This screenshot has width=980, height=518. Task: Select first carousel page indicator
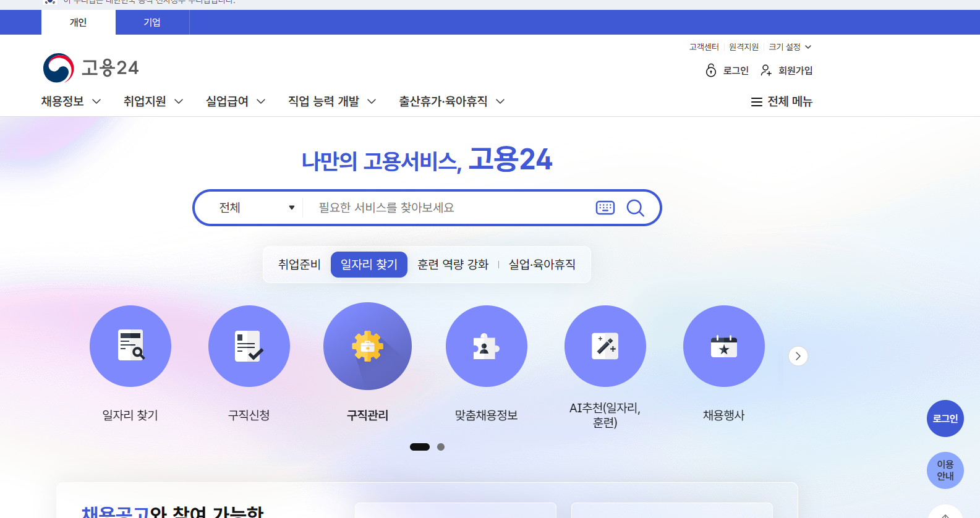[x=420, y=447]
